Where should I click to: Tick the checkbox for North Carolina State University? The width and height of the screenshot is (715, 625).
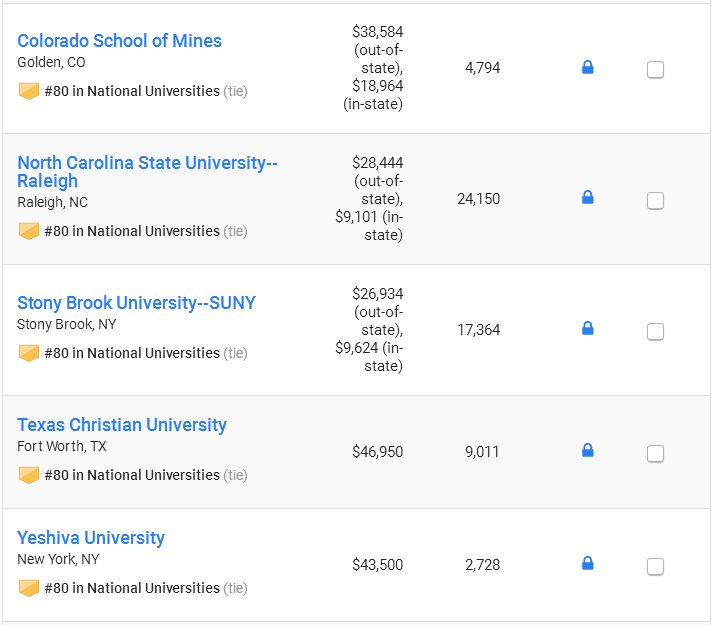tap(655, 201)
